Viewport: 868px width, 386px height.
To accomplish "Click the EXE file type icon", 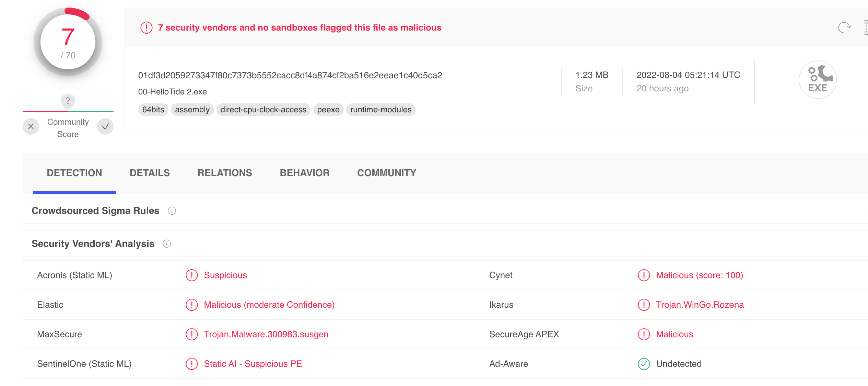I will point(818,80).
